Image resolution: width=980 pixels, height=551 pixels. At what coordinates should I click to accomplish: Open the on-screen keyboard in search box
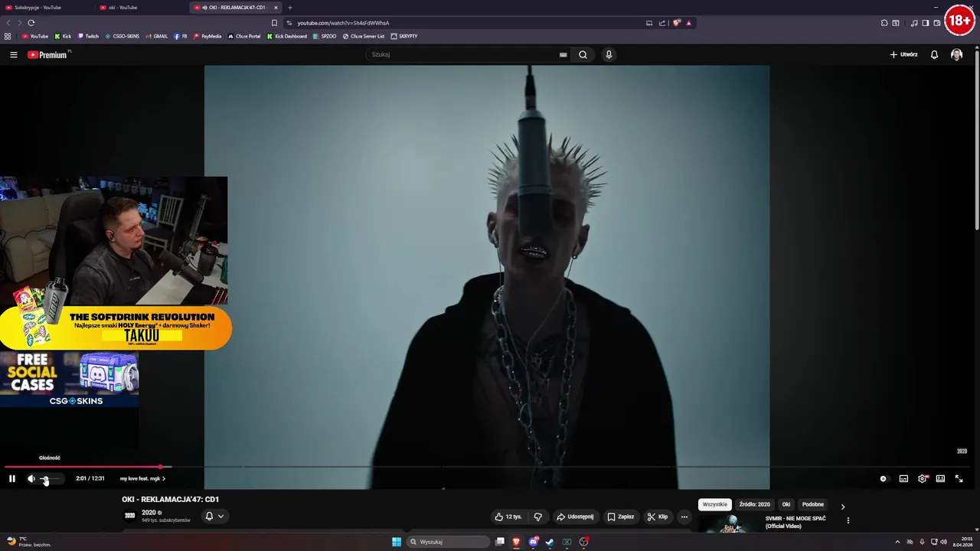pyautogui.click(x=563, y=54)
